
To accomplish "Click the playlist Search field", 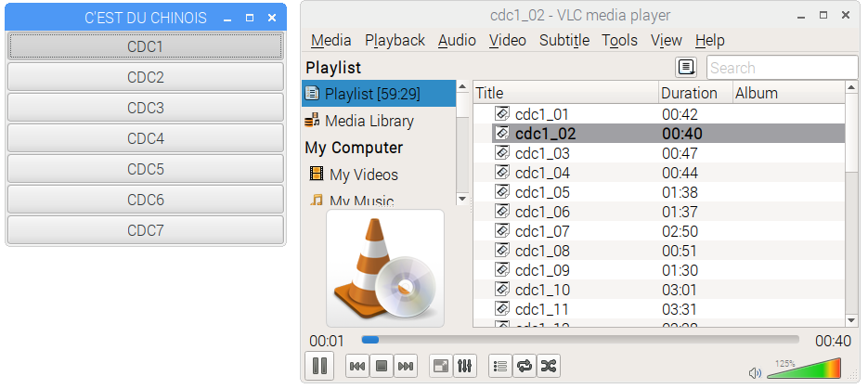I will pyautogui.click(x=782, y=68).
